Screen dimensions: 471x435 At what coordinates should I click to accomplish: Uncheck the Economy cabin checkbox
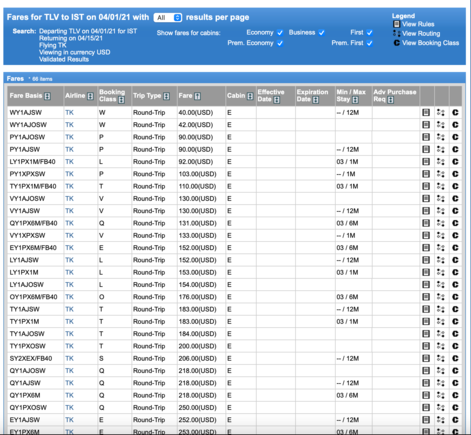click(x=280, y=33)
